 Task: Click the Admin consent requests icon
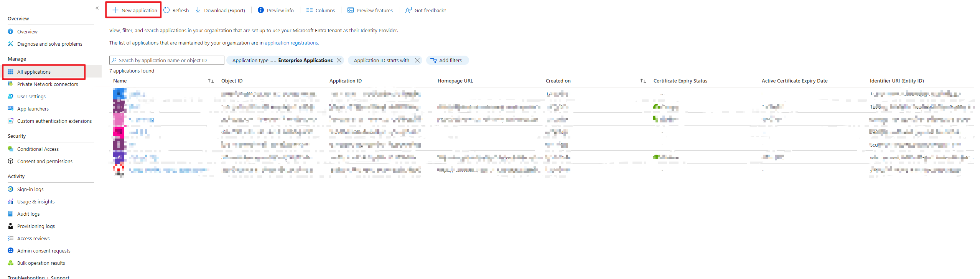coord(11,251)
